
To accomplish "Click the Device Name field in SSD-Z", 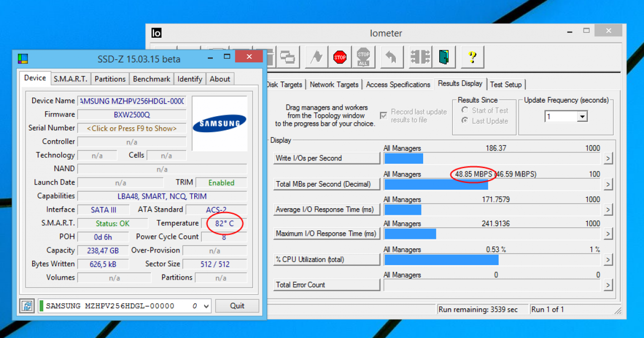I will click(132, 101).
